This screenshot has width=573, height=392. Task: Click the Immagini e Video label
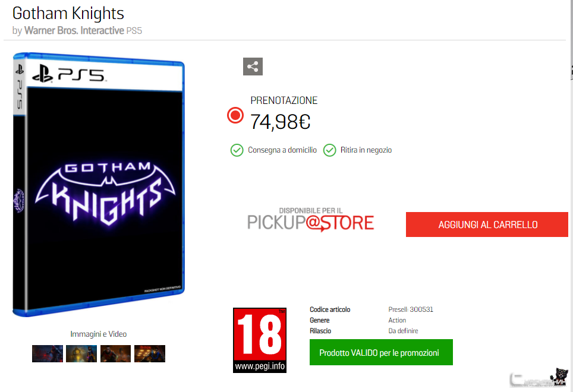point(99,334)
